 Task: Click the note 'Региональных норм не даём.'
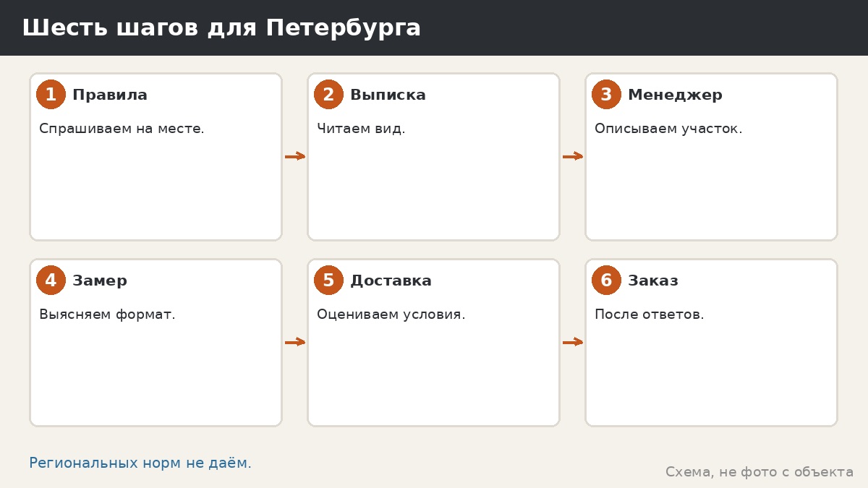[140, 463]
